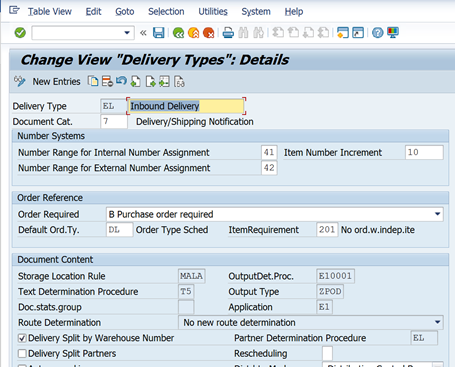Open the Order Required dropdown
The height and width of the screenshot is (367, 455).
pos(438,214)
